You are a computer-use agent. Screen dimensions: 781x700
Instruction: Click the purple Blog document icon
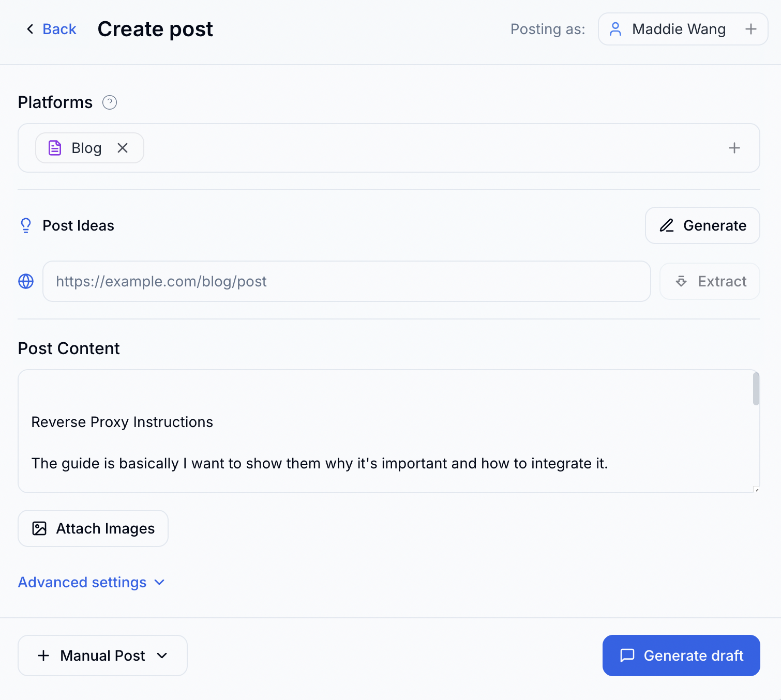[x=55, y=148]
